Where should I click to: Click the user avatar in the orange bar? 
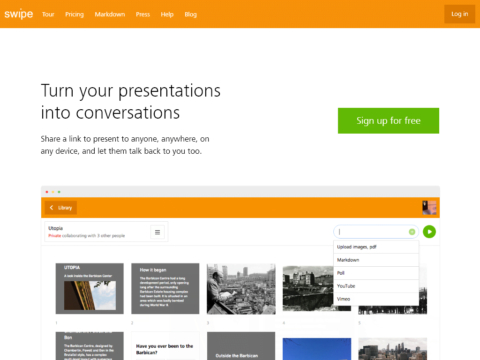point(429,208)
